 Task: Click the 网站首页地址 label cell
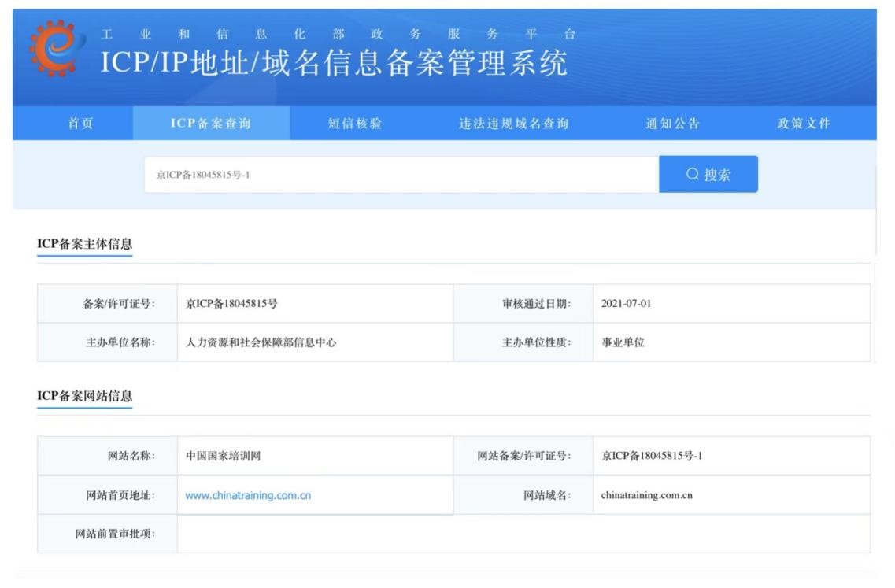pyautogui.click(x=107, y=496)
